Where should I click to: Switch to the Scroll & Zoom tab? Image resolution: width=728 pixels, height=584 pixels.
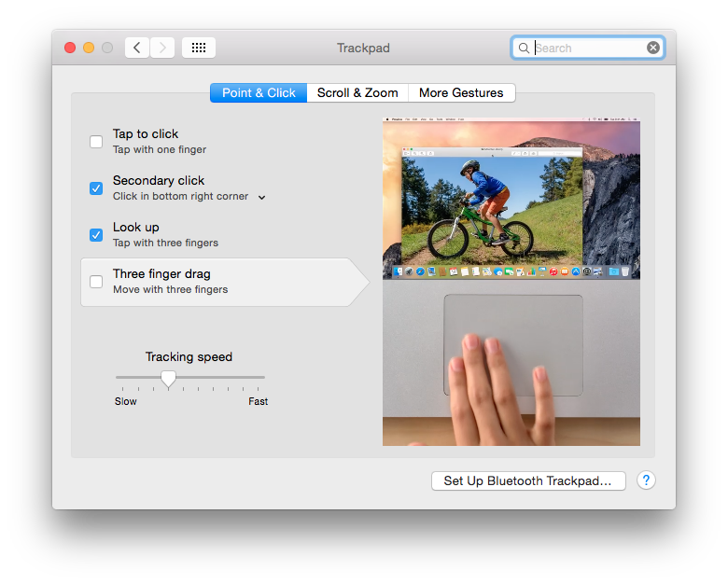point(357,93)
